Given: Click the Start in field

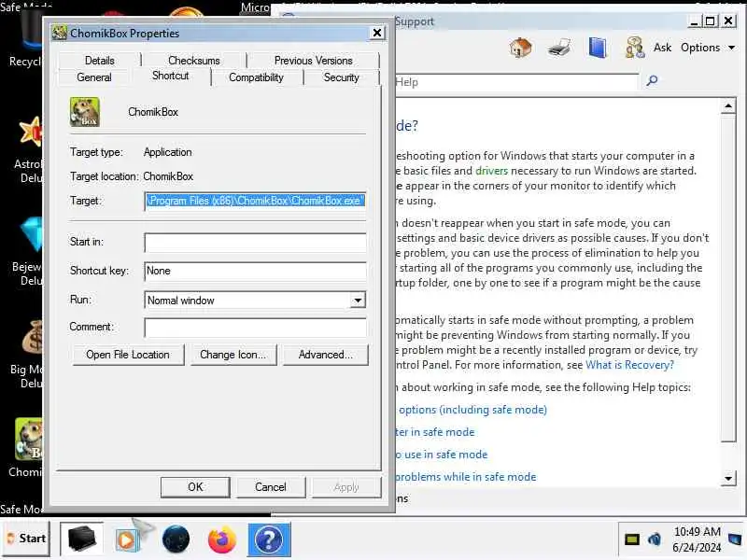Looking at the screenshot, I should (x=255, y=242).
